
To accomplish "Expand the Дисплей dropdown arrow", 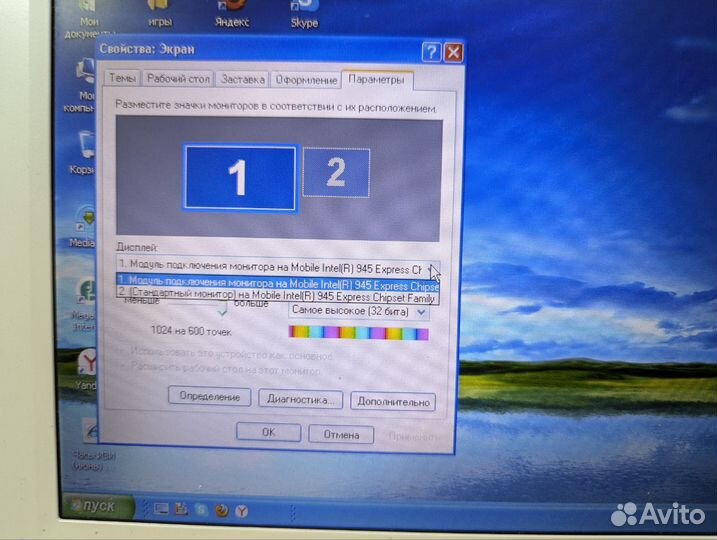I will [431, 270].
